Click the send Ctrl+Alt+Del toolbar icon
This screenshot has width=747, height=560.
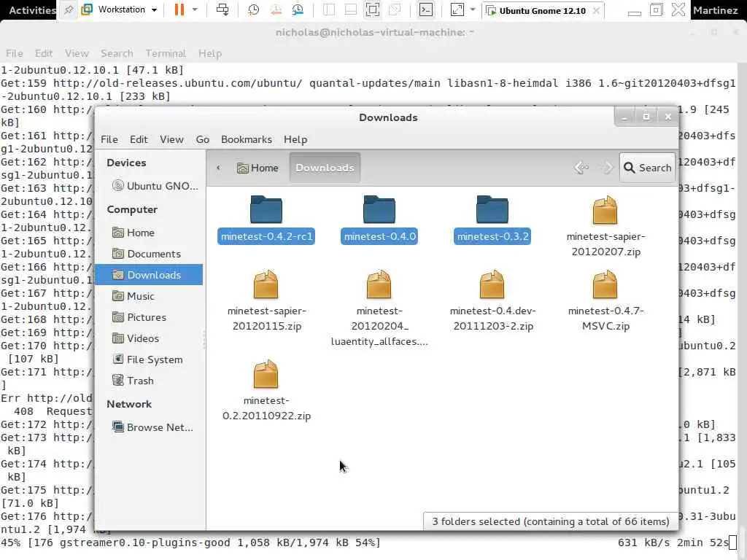(222, 9)
